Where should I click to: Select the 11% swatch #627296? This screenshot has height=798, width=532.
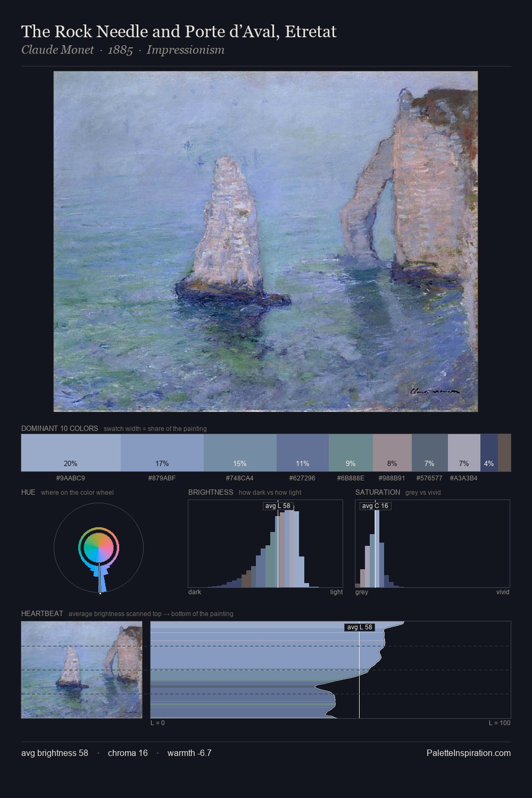click(x=303, y=453)
